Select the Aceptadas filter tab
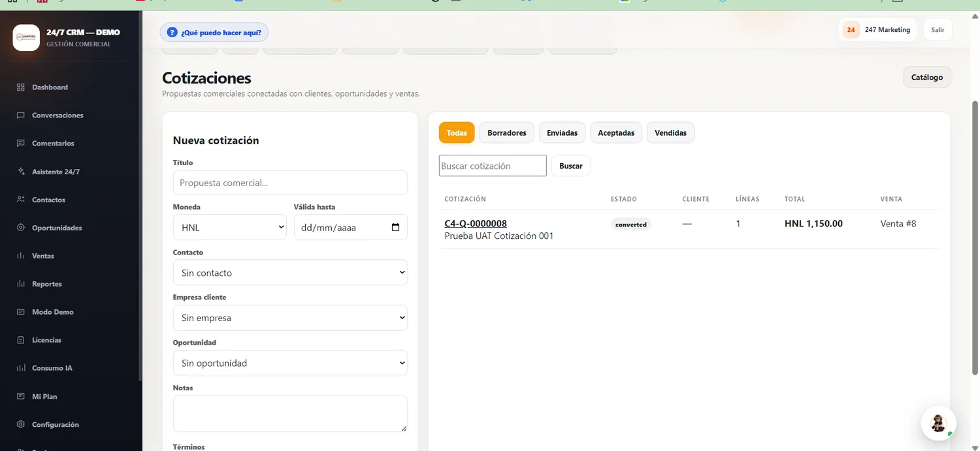 [x=616, y=132]
